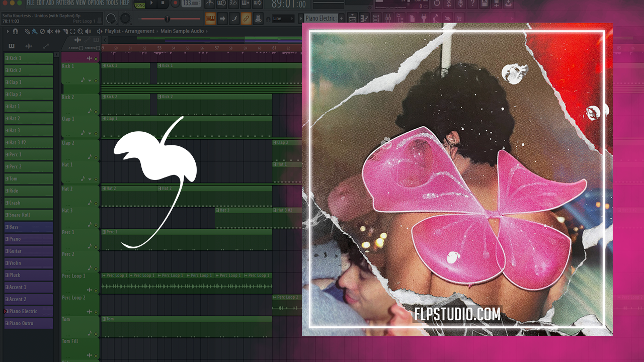The height and width of the screenshot is (362, 644).
Task: Open the Piano Electric pattern selector
Action: pyautogui.click(x=320, y=19)
